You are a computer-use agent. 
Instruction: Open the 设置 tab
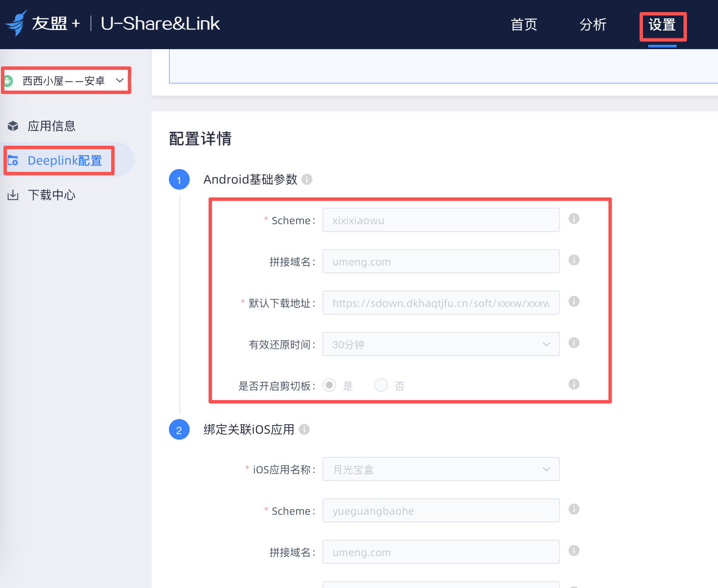tap(662, 25)
